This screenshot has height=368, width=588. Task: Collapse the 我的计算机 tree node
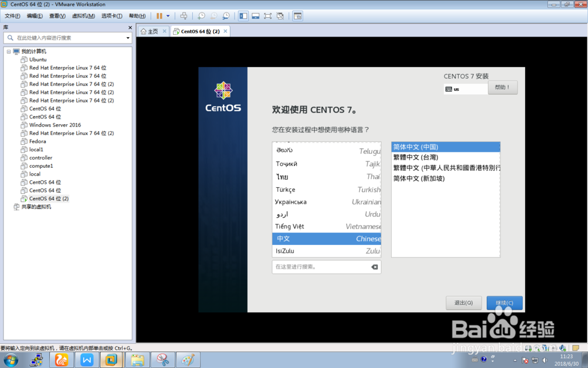point(9,51)
